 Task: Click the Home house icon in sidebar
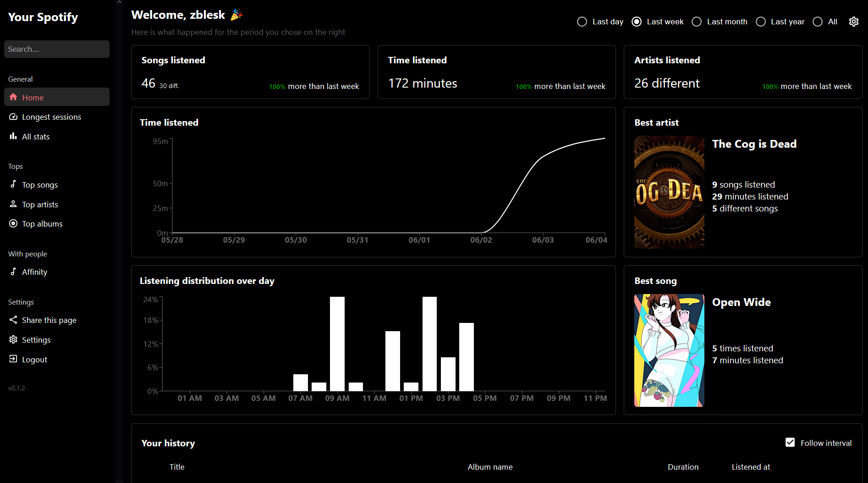[x=13, y=97]
